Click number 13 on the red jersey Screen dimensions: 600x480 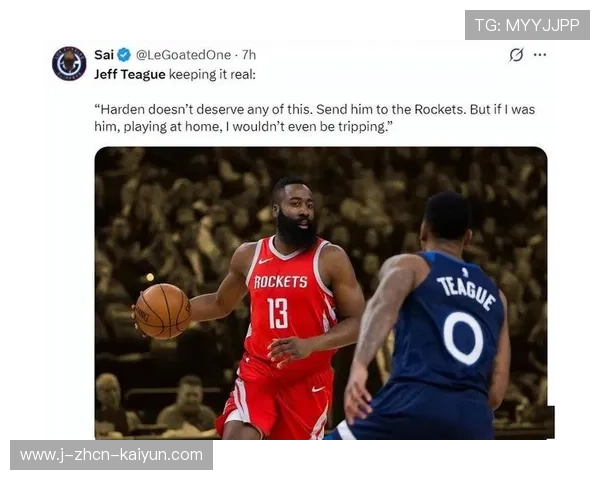pos(277,313)
